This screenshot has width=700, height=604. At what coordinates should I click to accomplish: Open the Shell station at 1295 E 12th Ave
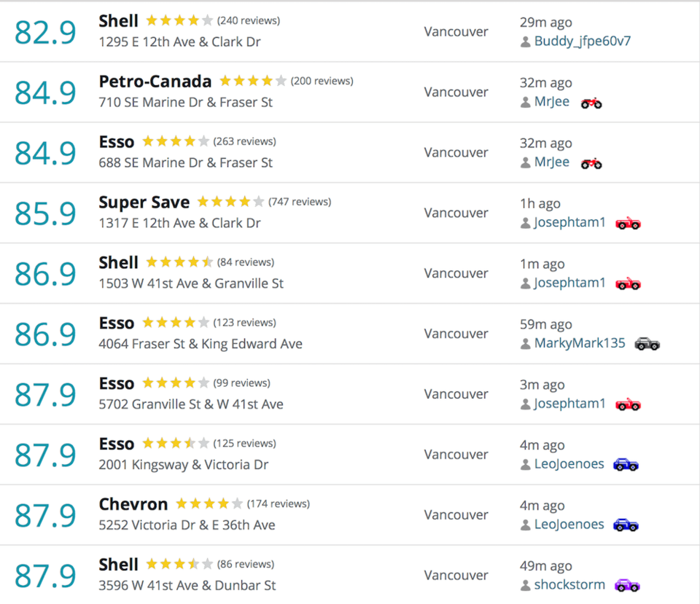click(118, 21)
